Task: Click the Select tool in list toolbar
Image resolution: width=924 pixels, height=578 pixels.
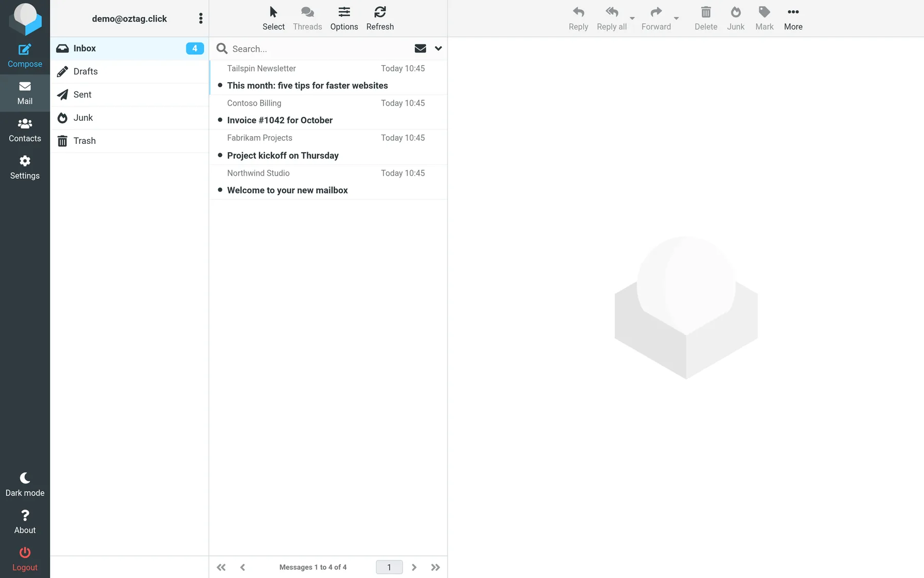Action: [274, 18]
